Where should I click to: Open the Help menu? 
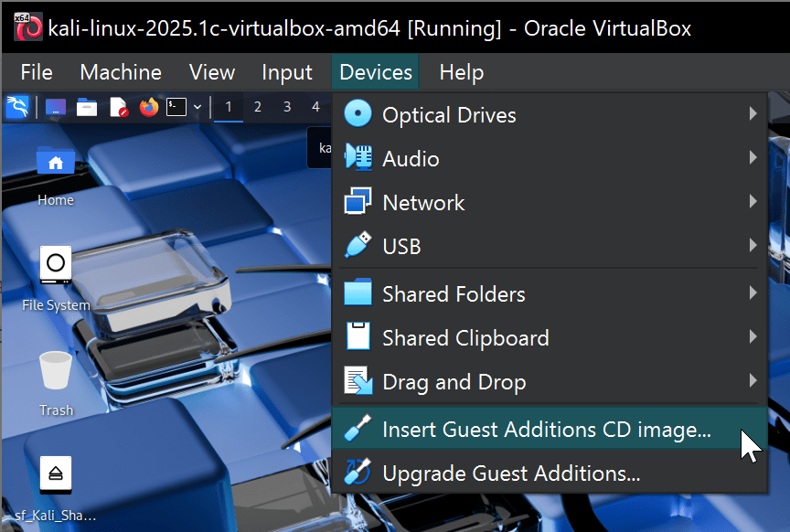tap(462, 72)
